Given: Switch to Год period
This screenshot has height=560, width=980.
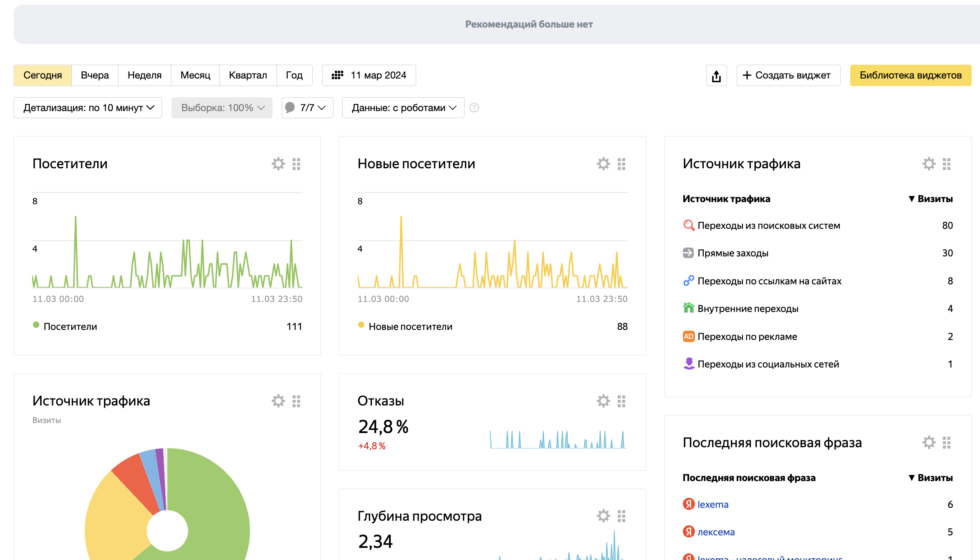Looking at the screenshot, I should (x=294, y=75).
